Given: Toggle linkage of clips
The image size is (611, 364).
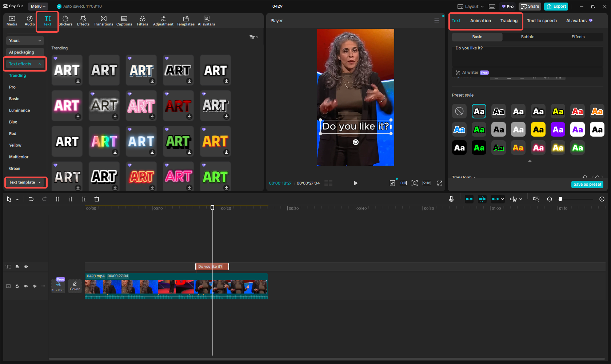Looking at the screenshot, I should (495, 199).
